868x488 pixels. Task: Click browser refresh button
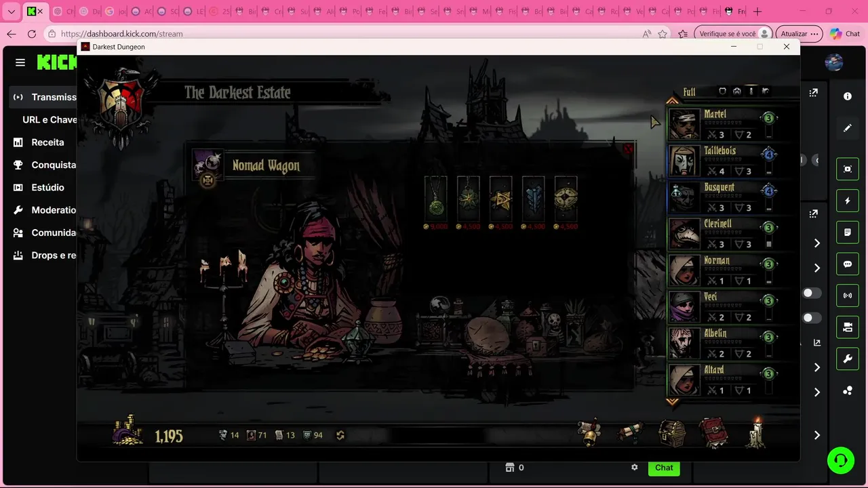click(x=32, y=34)
